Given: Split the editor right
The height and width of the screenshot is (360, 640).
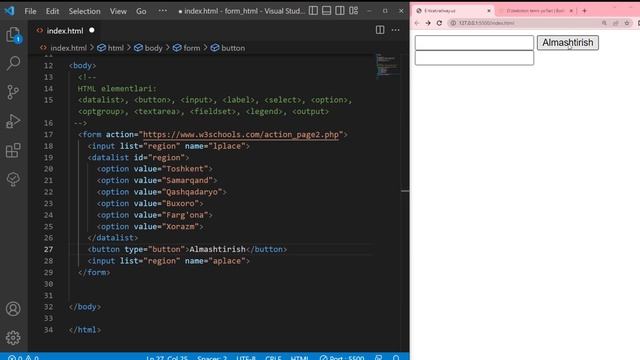Looking at the screenshot, I should pyautogui.click(x=380, y=30).
